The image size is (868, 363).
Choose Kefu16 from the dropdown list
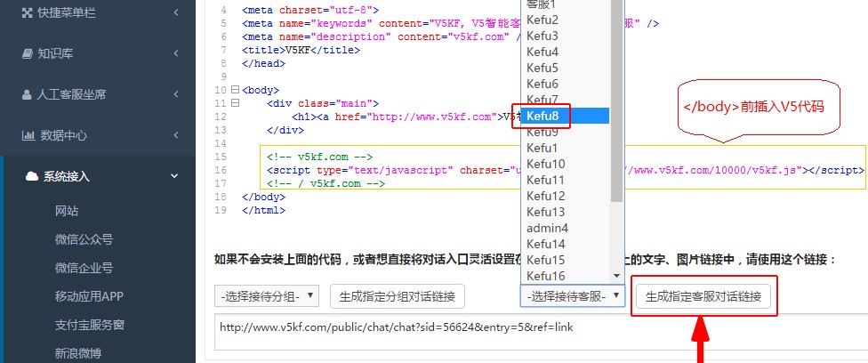(566, 276)
